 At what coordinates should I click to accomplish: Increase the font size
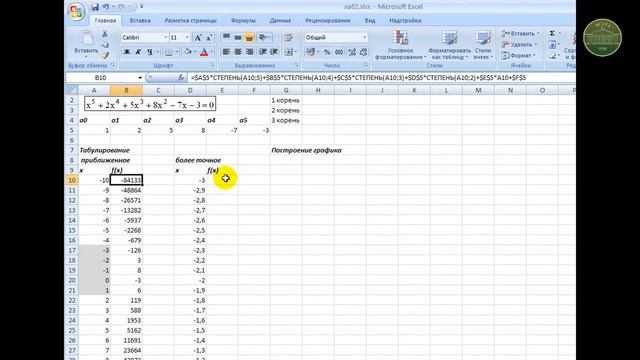tap(198, 38)
